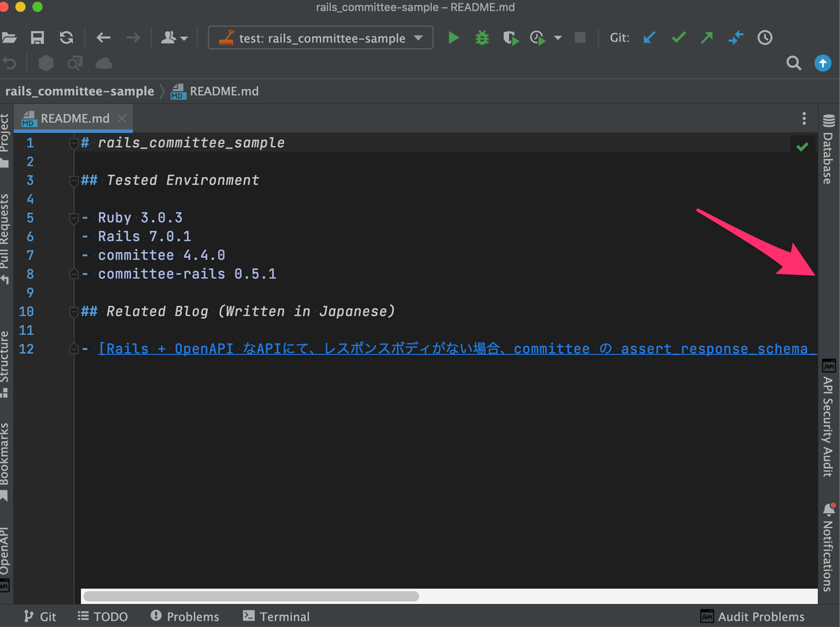Click the 'Rails 7.0.1' line
840x627 pixels.
(x=144, y=237)
